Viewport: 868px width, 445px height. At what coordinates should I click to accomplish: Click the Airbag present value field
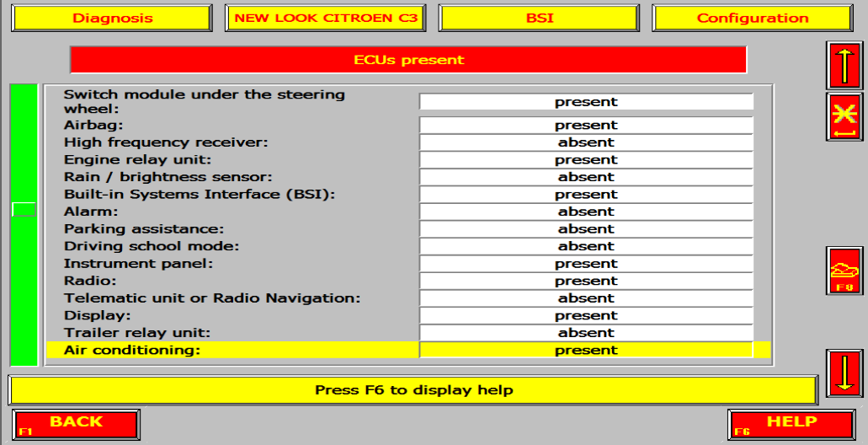tap(586, 126)
